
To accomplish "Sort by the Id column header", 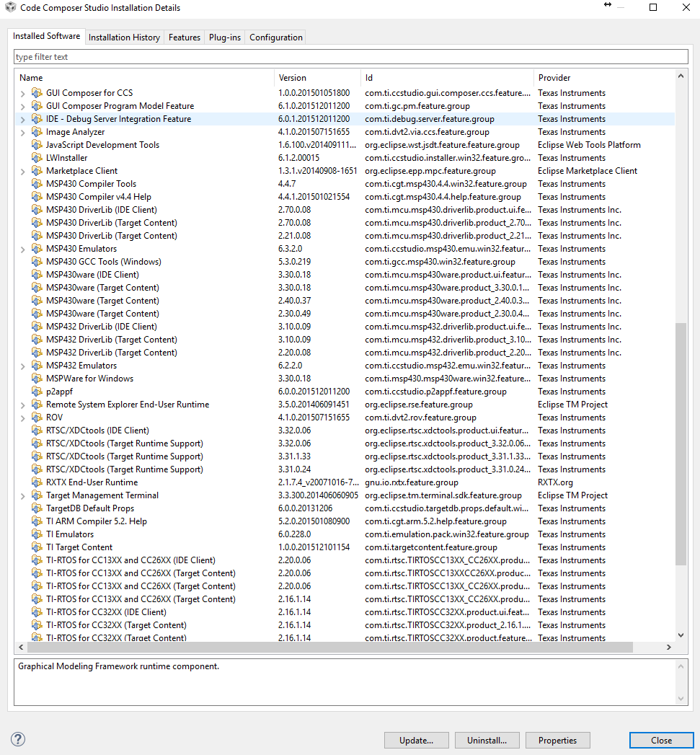I will point(447,78).
